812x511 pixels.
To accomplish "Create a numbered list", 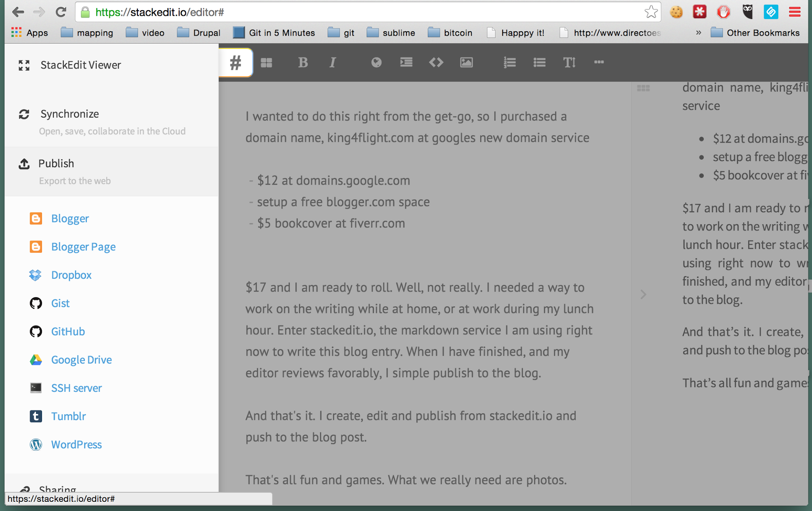I will click(509, 62).
